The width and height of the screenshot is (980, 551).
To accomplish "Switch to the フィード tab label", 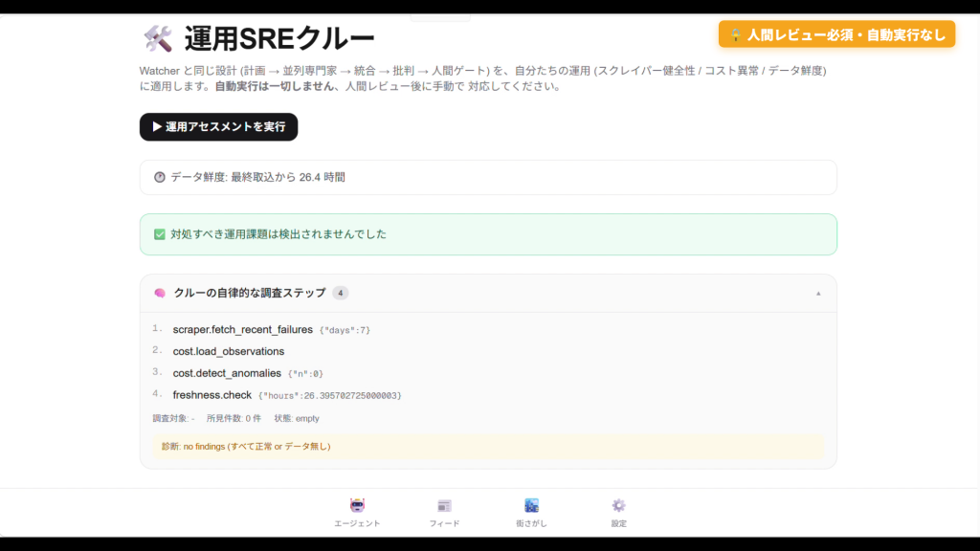I will pyautogui.click(x=444, y=523).
